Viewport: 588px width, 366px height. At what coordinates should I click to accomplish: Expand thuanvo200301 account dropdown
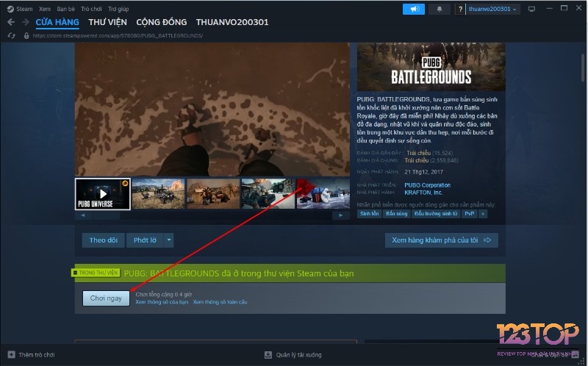[x=492, y=9]
